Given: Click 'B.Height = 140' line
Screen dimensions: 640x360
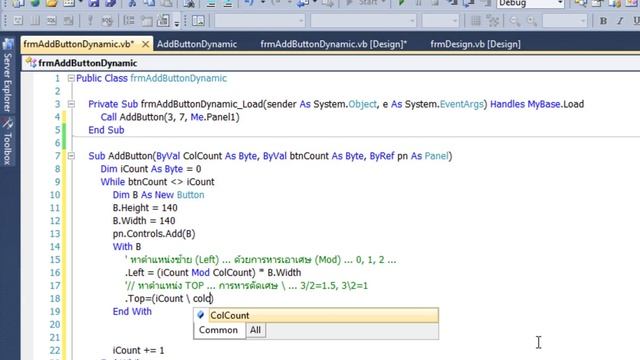Looking at the screenshot, I should pyautogui.click(x=145, y=208).
